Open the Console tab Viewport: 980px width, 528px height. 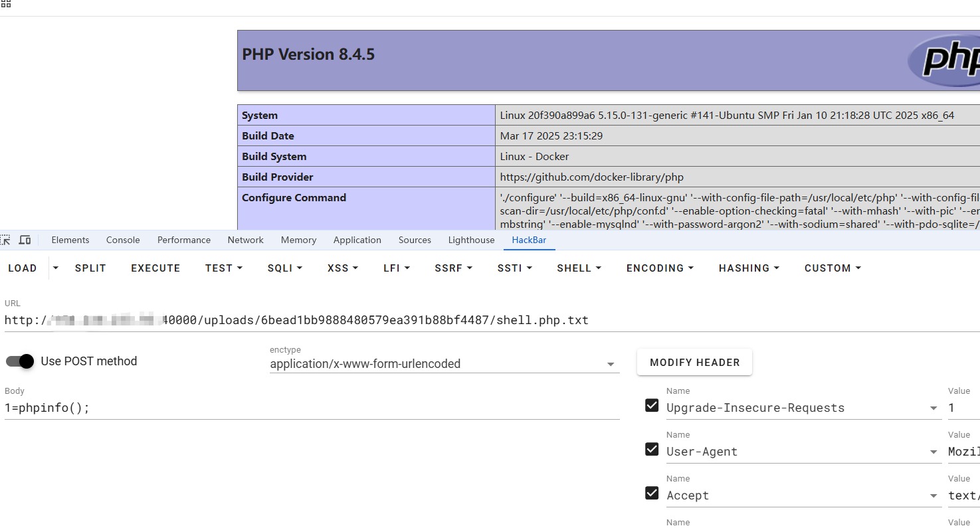(123, 240)
